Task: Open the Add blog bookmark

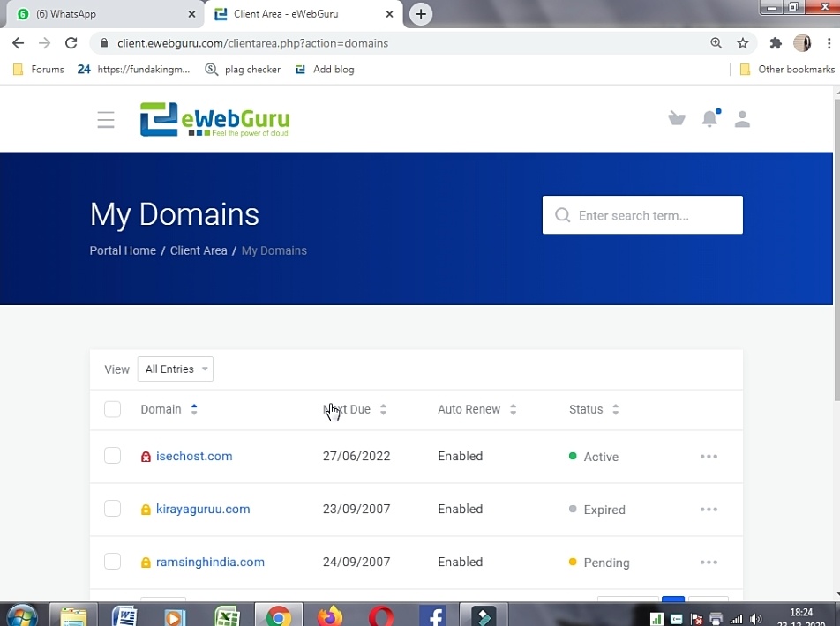Action: (325, 69)
